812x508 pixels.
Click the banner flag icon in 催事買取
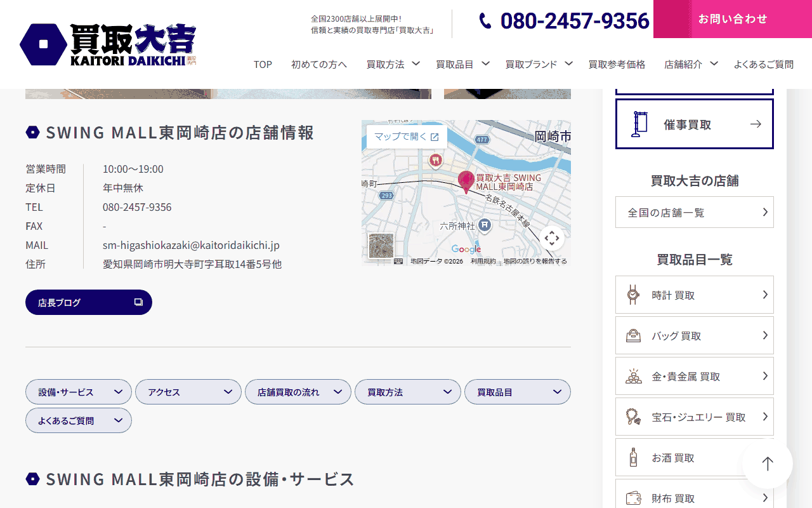click(x=639, y=124)
